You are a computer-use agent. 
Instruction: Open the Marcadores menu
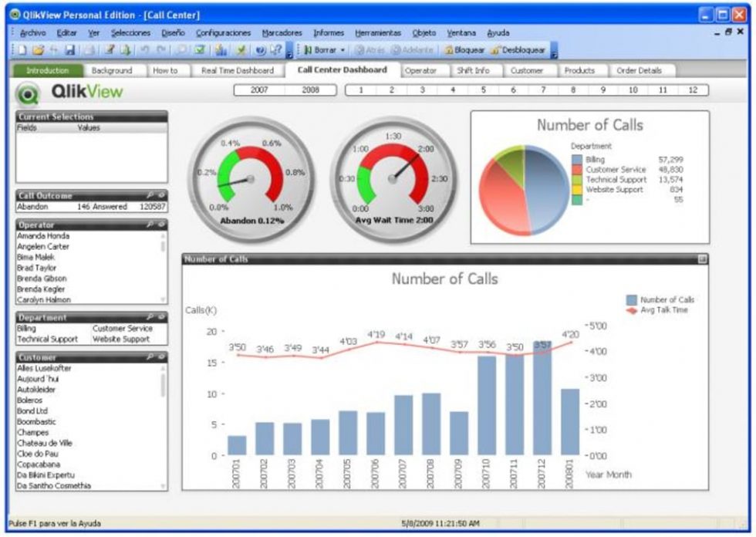point(282,32)
